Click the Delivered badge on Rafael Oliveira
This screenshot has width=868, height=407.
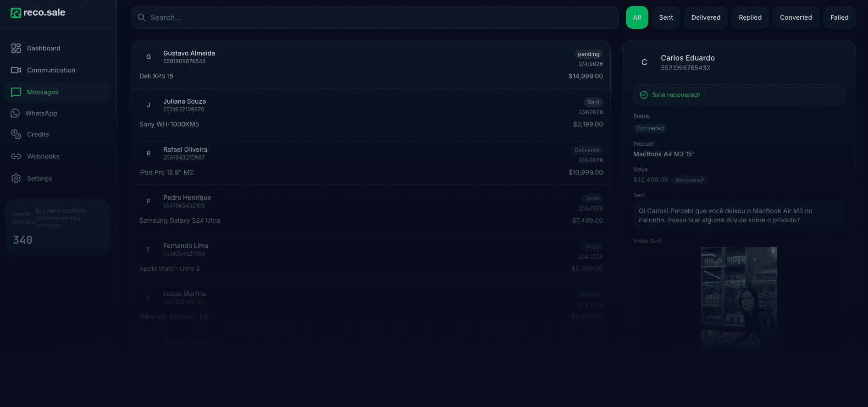pos(587,150)
